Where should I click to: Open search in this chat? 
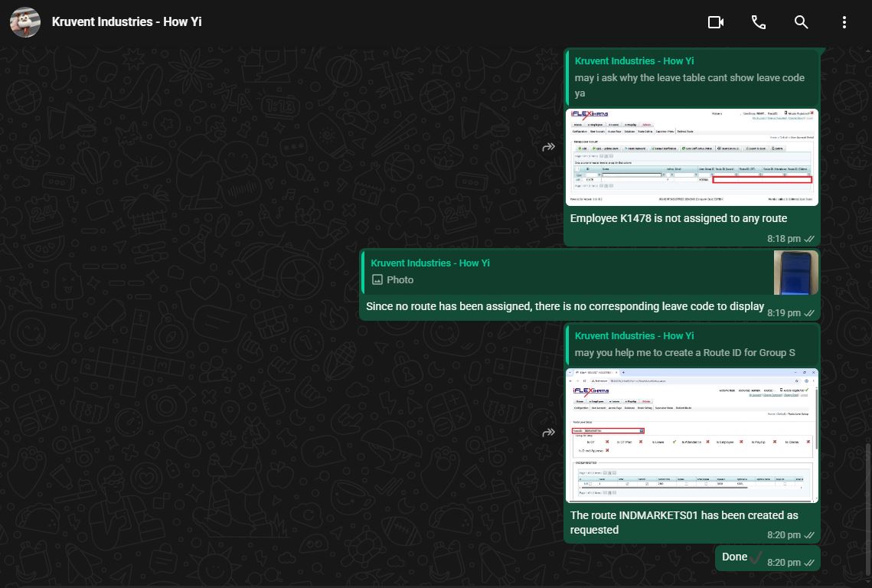tap(802, 22)
